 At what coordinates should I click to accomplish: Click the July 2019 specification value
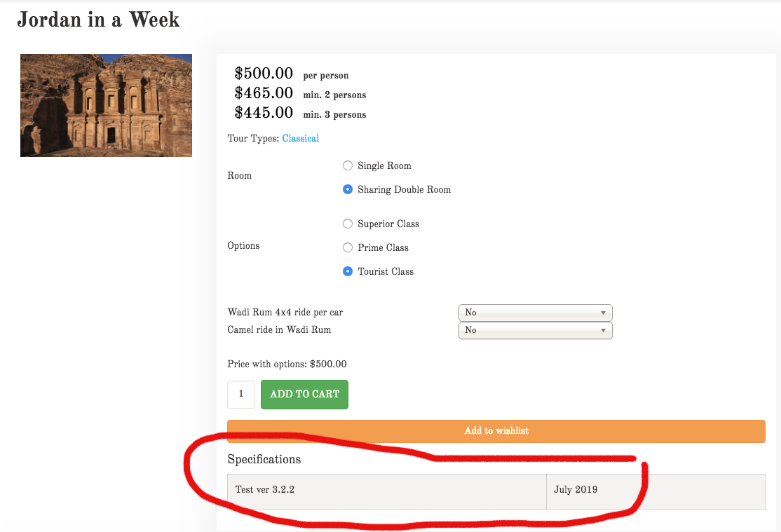click(576, 490)
